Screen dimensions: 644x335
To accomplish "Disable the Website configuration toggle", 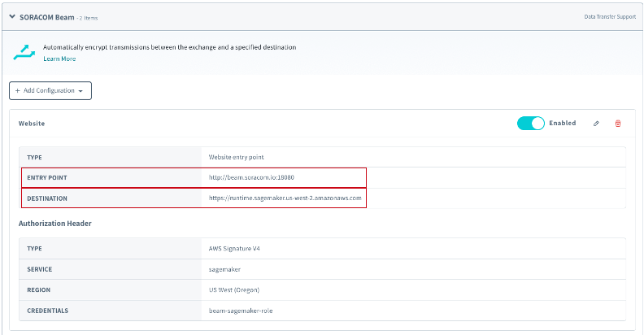I will point(531,123).
